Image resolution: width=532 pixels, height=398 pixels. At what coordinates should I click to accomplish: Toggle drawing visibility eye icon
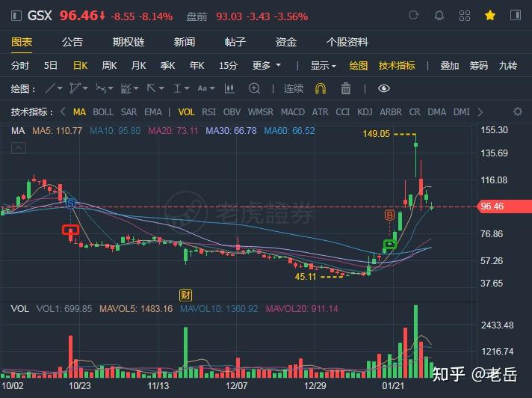tap(384, 88)
